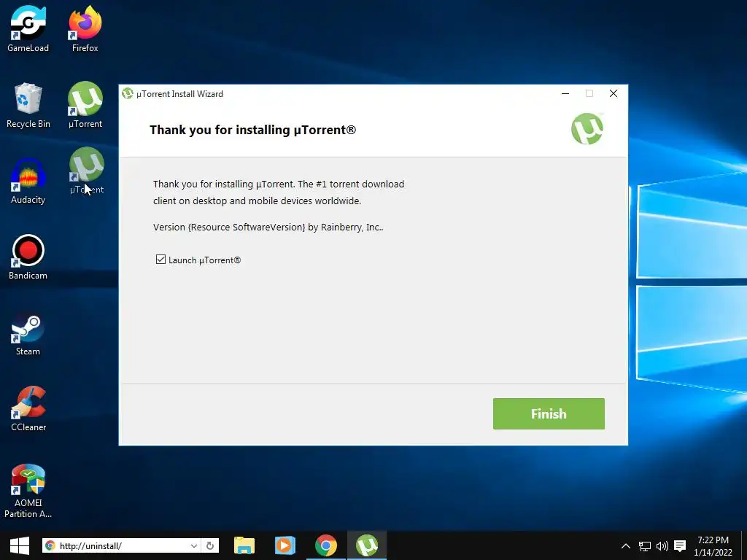The height and width of the screenshot is (560, 747).
Task: Click the taskbar address field showing http://uninstall/
Action: [x=123, y=545]
